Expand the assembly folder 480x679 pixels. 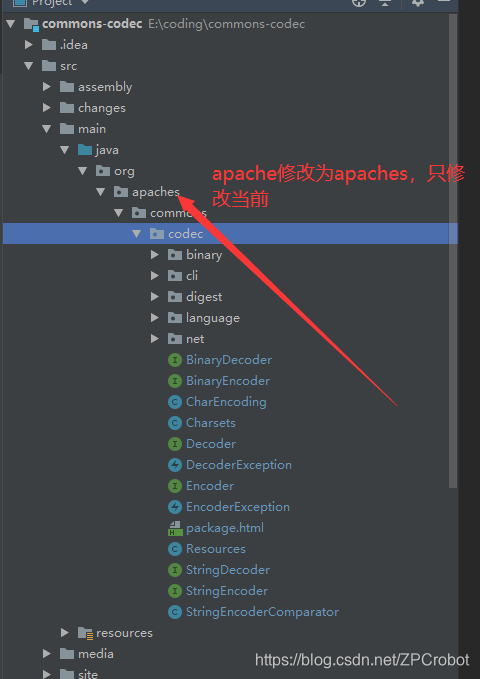click(x=47, y=87)
